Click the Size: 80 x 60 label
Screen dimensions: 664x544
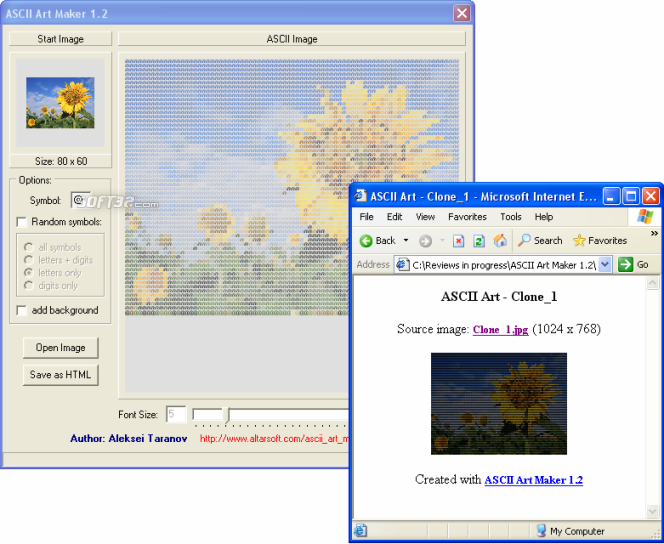pyautogui.click(x=61, y=161)
